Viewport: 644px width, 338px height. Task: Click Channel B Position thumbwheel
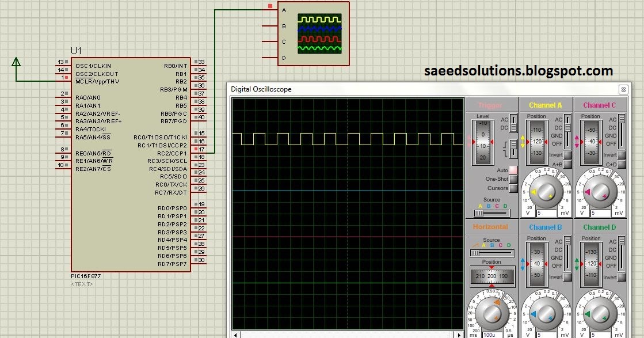click(x=537, y=264)
